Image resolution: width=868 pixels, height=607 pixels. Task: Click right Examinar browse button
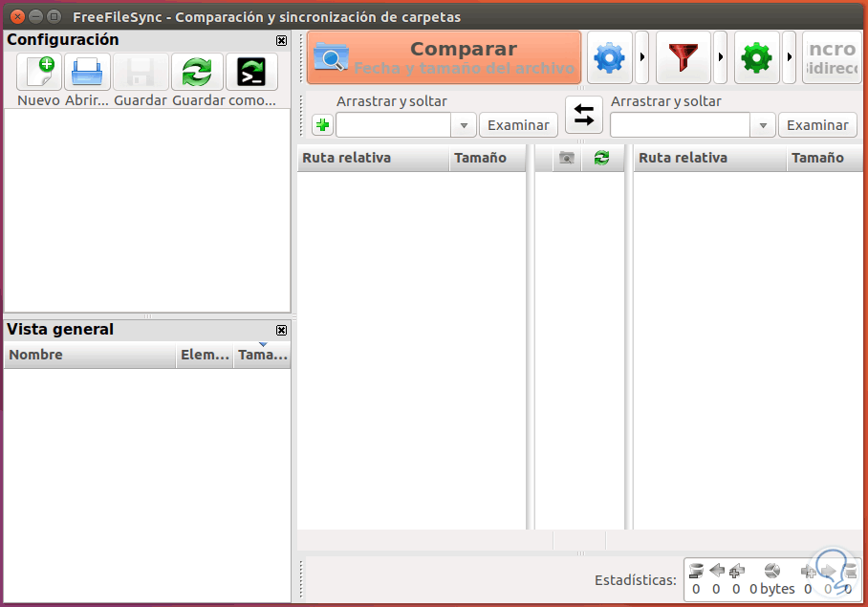[817, 125]
